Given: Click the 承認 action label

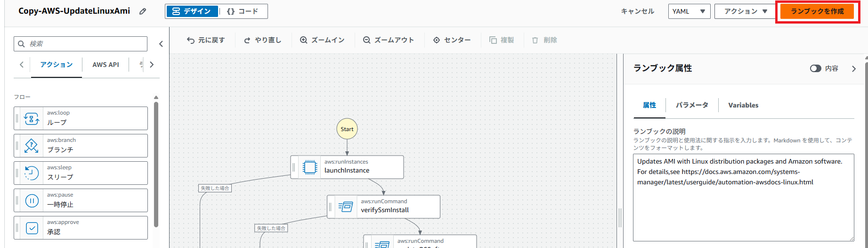Looking at the screenshot, I should [x=54, y=231].
